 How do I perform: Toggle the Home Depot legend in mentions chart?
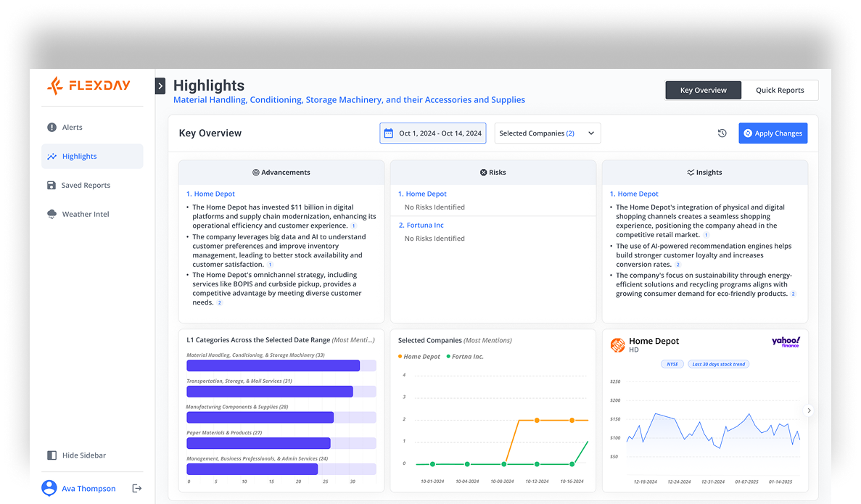tap(419, 357)
